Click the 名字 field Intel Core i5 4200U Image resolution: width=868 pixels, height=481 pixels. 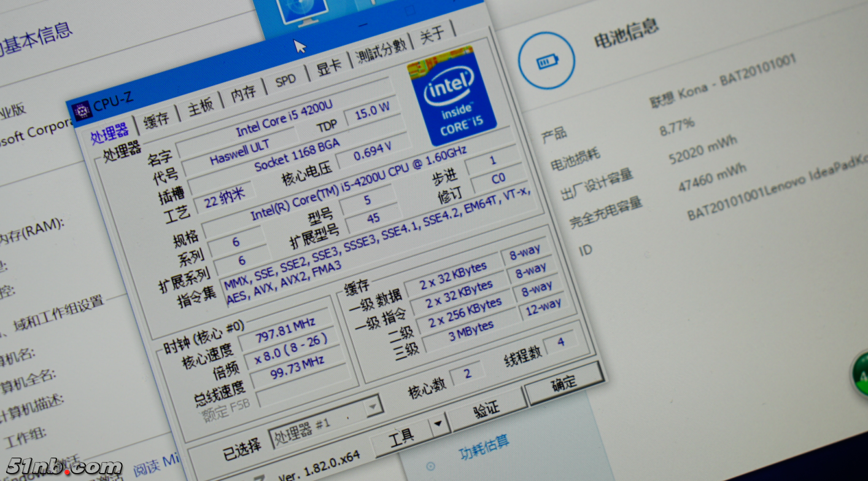[x=284, y=120]
